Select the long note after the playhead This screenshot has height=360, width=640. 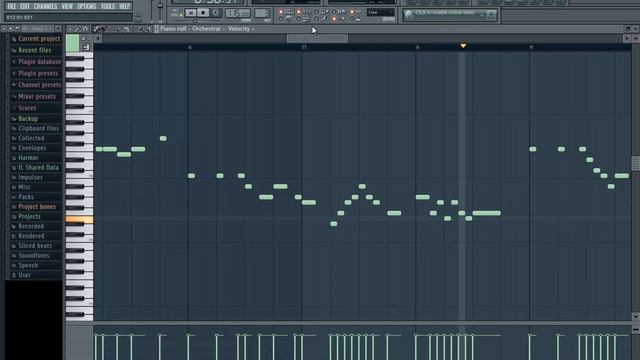coord(487,213)
